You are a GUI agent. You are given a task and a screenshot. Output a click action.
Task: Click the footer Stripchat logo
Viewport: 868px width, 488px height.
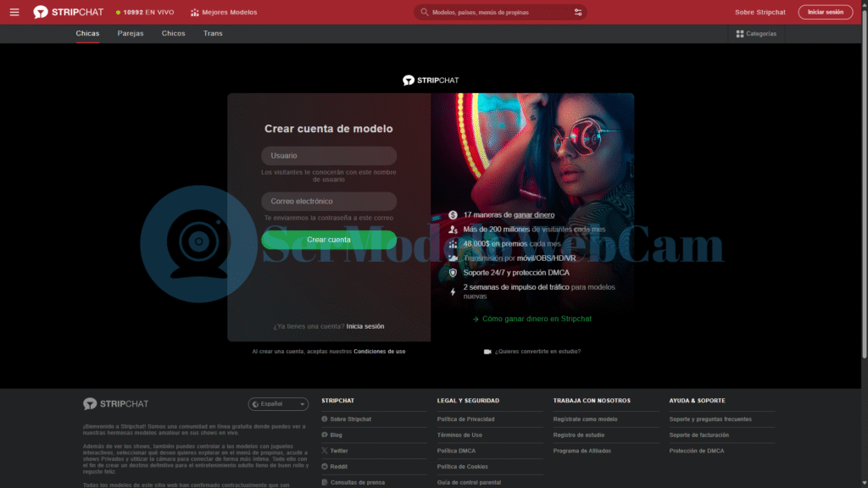click(x=115, y=404)
